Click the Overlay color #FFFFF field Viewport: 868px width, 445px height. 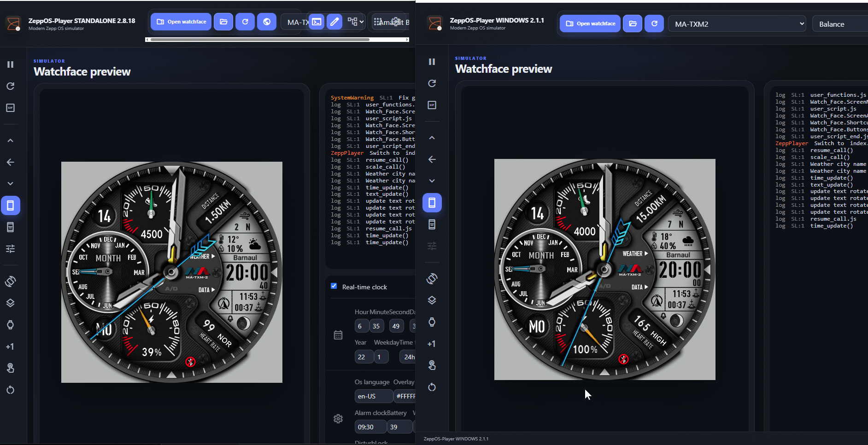pyautogui.click(x=405, y=396)
